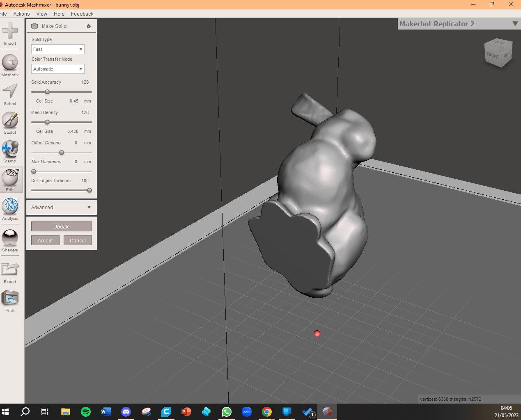Open the Import tool
The width and height of the screenshot is (521, 420).
coord(10,34)
